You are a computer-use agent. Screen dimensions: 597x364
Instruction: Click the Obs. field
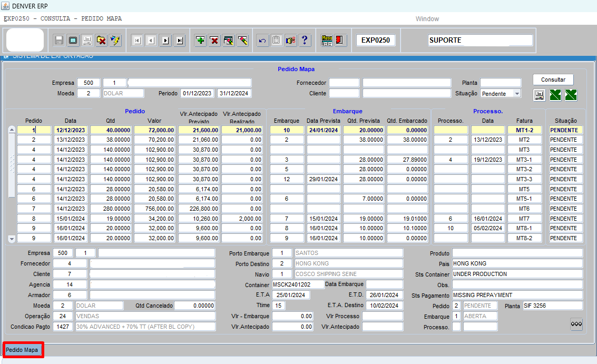click(517, 285)
